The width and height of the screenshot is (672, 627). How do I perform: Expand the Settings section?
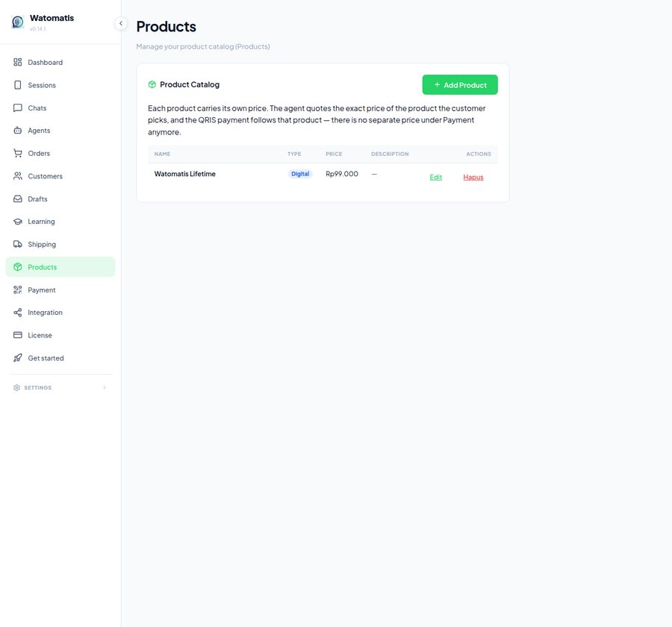coord(60,387)
